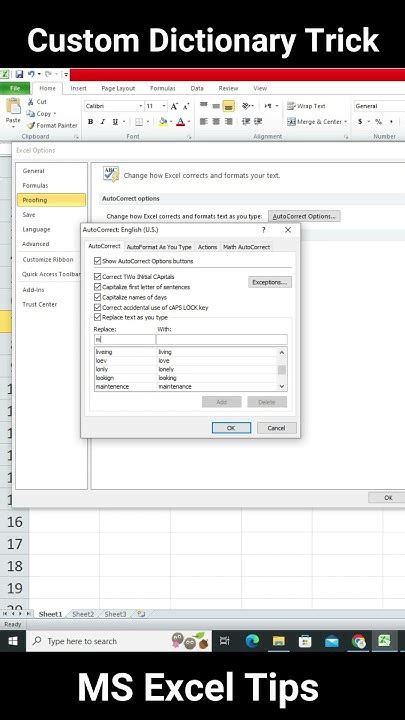Screen dimensions: 405x720
Task: Switch to the Formulas ribbon tab
Action: (x=163, y=88)
